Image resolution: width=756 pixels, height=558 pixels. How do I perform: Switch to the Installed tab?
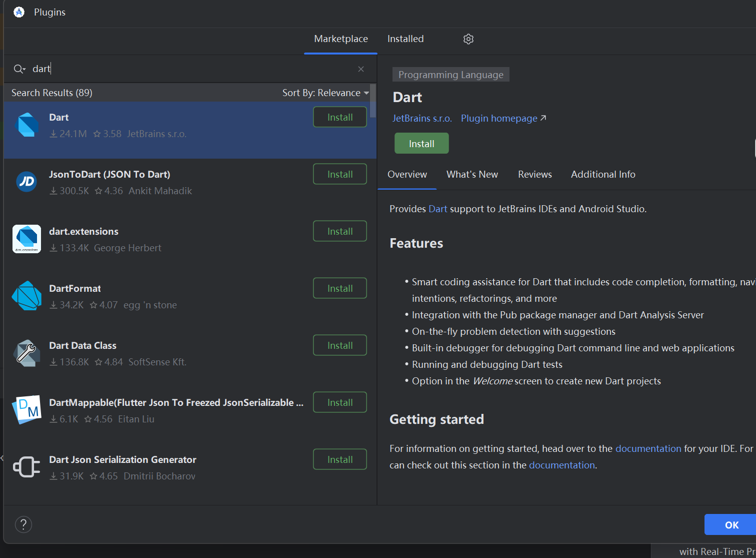pos(405,39)
